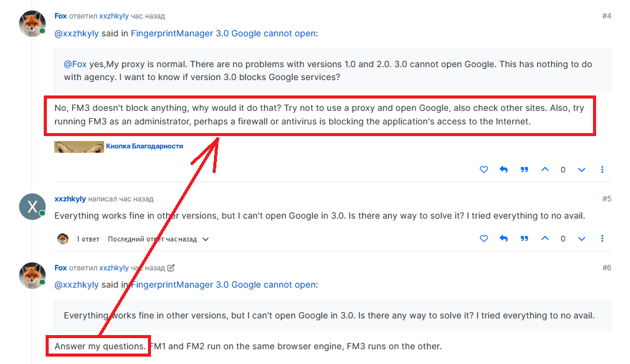Upvote post #5 with the up chevron
The width and height of the screenshot is (630, 364).
tap(545, 238)
